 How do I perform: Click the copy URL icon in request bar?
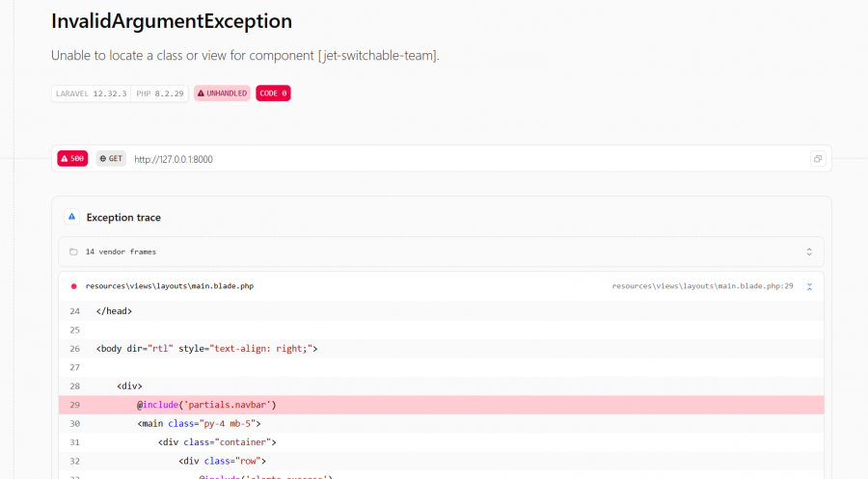click(817, 159)
